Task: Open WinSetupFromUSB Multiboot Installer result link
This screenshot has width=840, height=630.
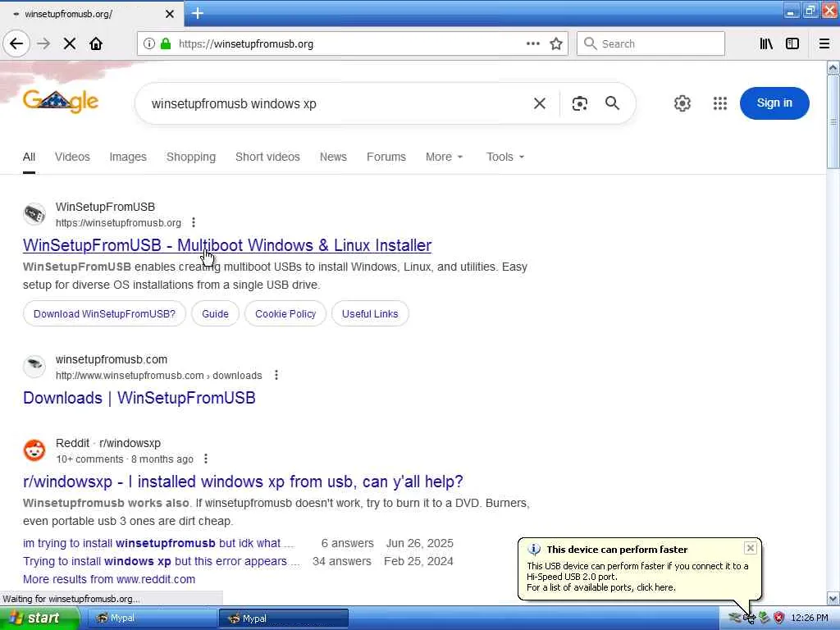Action: tap(227, 245)
